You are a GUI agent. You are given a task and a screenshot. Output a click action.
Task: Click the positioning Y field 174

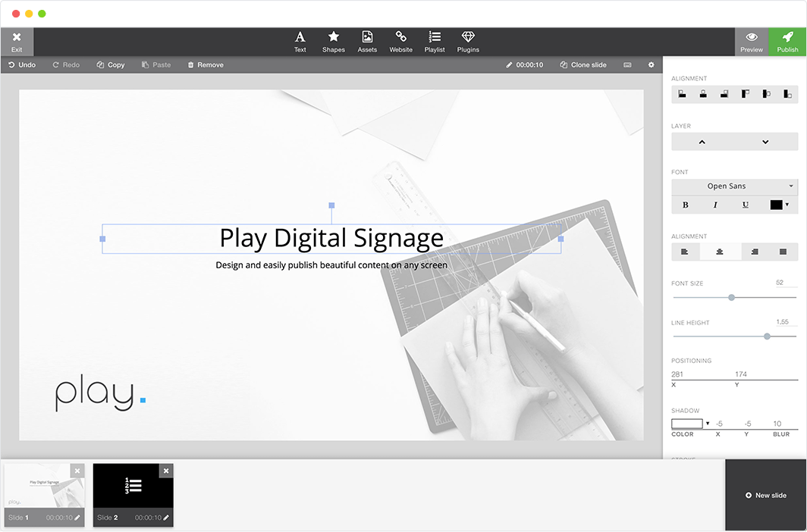click(766, 374)
